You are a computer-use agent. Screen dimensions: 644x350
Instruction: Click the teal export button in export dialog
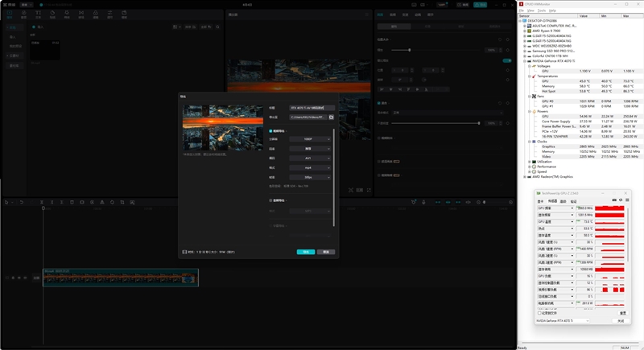pos(306,252)
